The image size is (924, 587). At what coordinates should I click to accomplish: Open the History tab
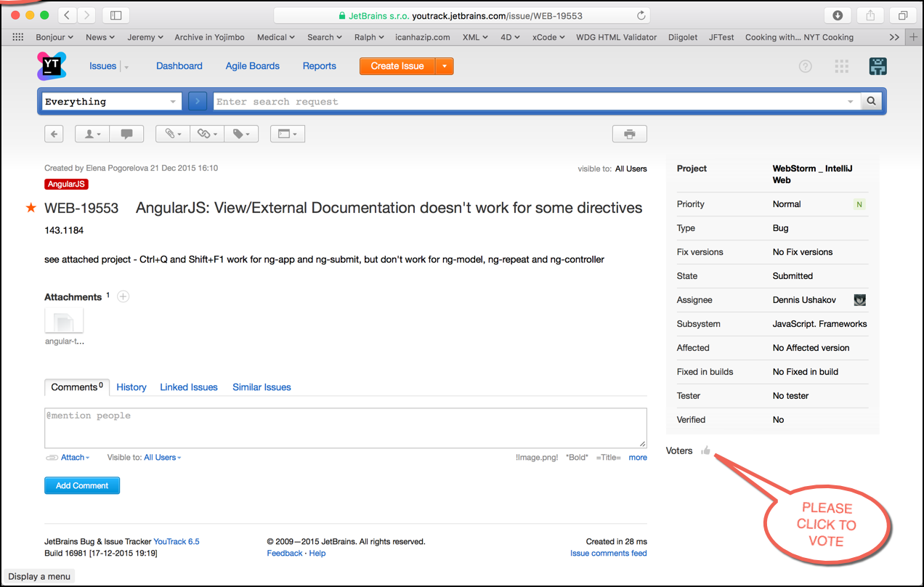coord(131,387)
